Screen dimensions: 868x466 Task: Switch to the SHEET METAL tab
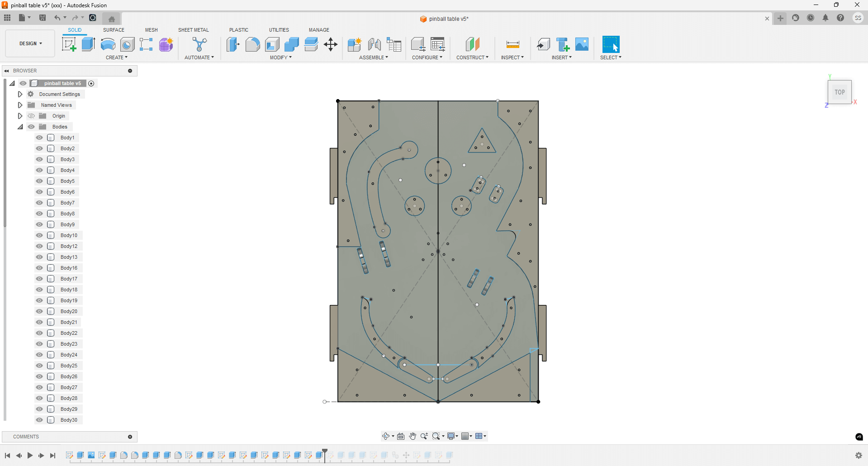coord(194,30)
